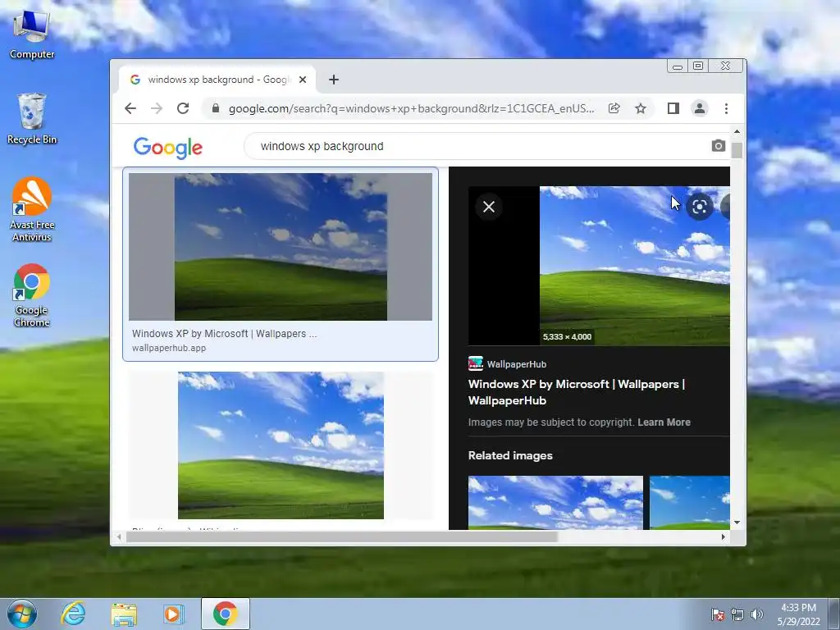Click the address bar URL
Viewport: 840px width, 630px height.
411,109
